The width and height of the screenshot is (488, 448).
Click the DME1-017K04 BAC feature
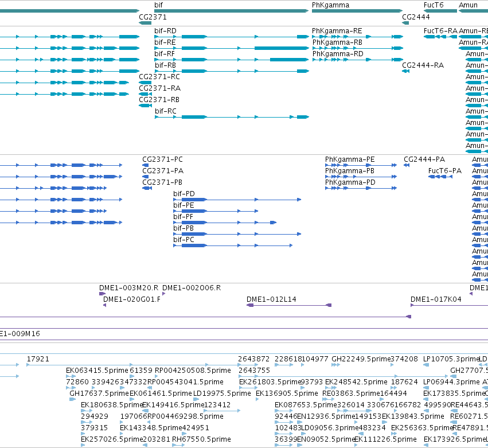point(450,305)
